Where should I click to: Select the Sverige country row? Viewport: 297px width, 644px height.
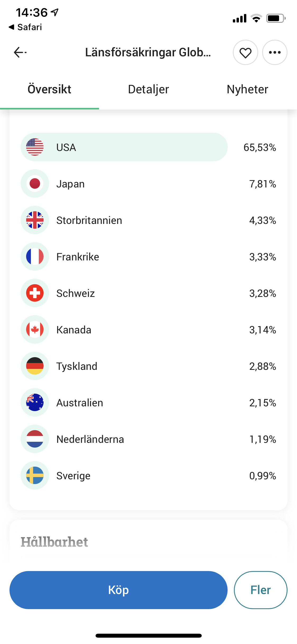(x=148, y=476)
